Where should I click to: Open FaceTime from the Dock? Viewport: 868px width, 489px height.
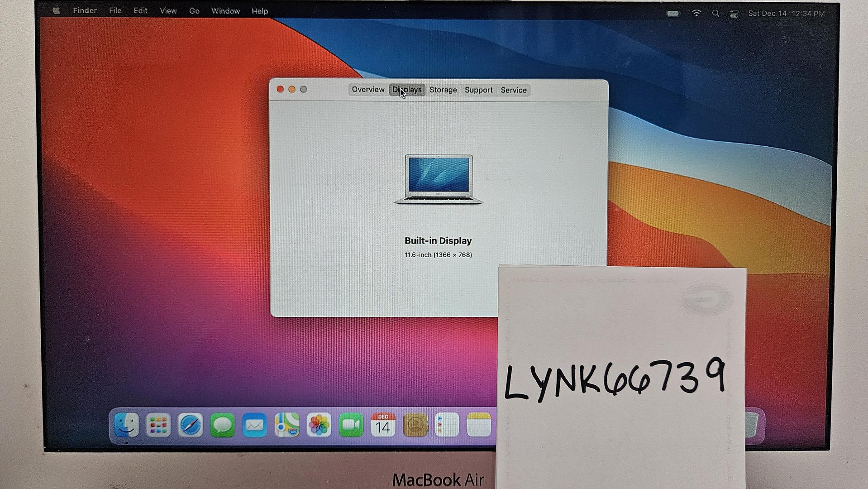click(x=351, y=425)
